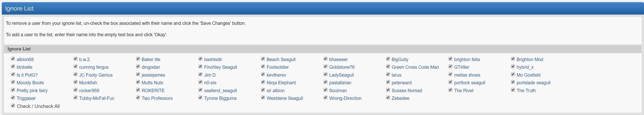Open the Two Professors profile link
The width and height of the screenshot is (644, 115).
pos(157,98)
